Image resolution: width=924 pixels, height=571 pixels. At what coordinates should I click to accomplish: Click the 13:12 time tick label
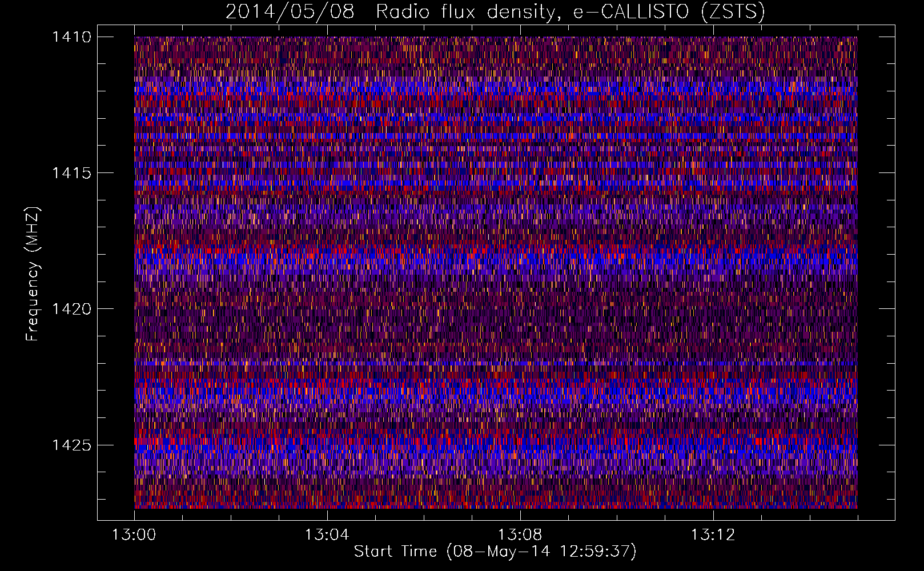click(x=713, y=535)
